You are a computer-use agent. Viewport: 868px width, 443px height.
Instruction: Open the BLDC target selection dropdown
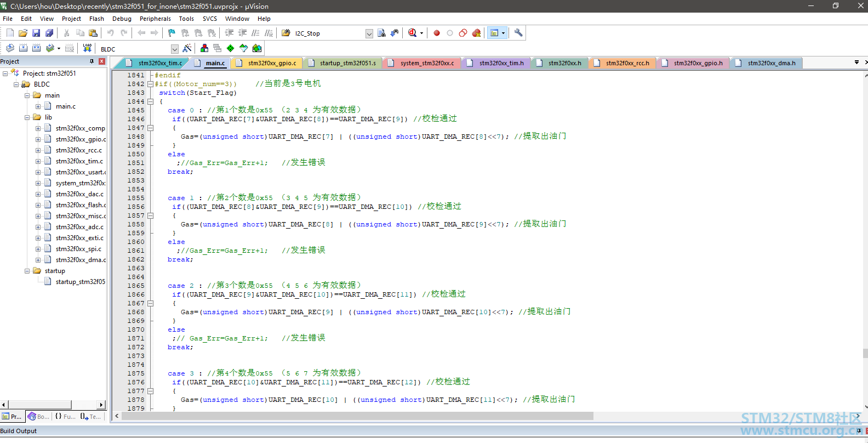point(175,49)
